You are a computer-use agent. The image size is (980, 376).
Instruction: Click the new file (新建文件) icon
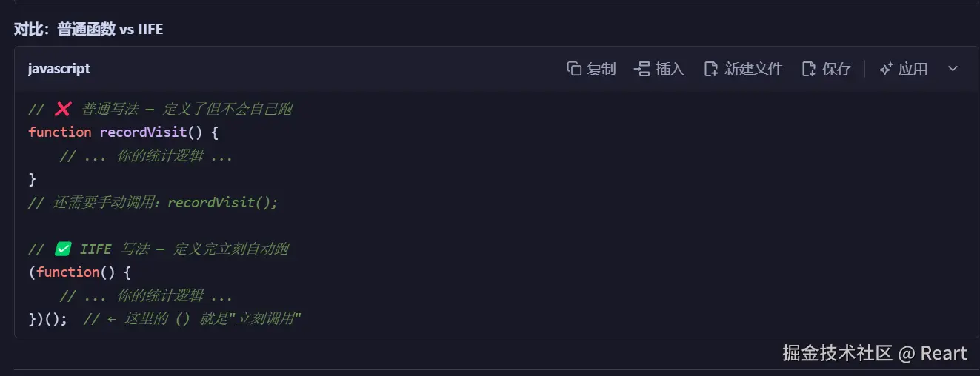pyautogui.click(x=710, y=69)
